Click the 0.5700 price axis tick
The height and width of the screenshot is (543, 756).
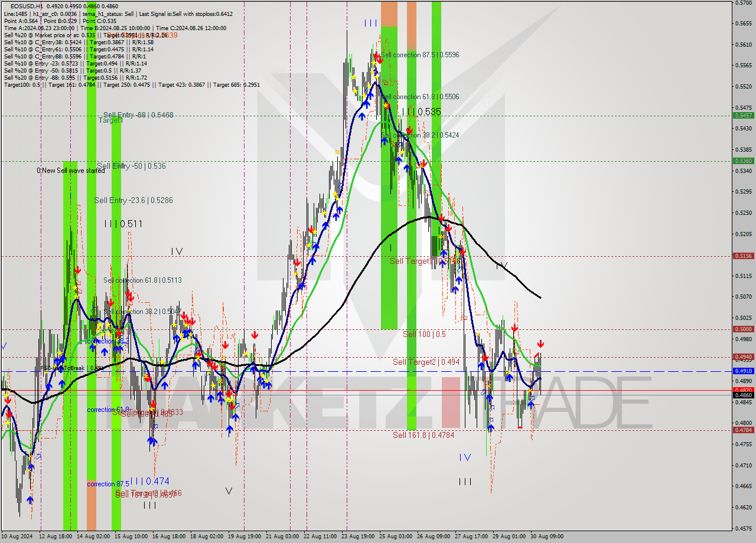coord(743,3)
